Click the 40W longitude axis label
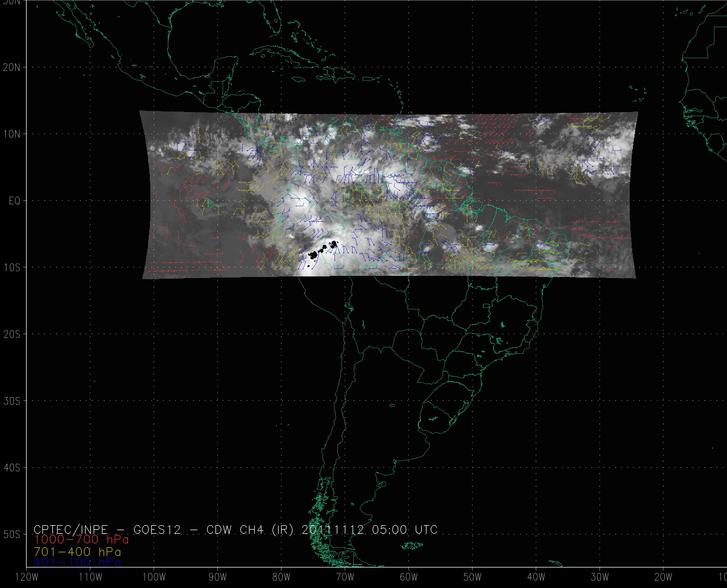Image resolution: width=727 pixels, height=588 pixels. (536, 577)
